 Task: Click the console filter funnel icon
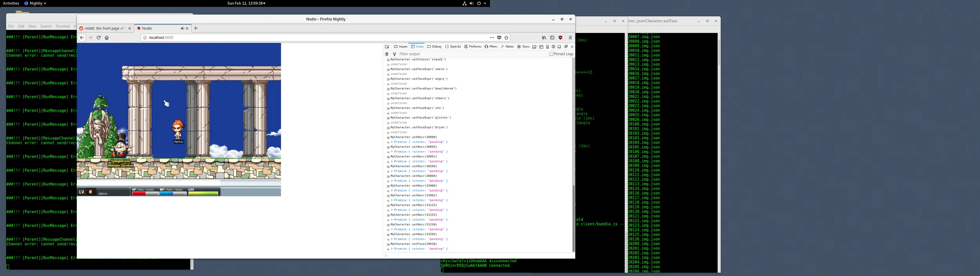(394, 54)
